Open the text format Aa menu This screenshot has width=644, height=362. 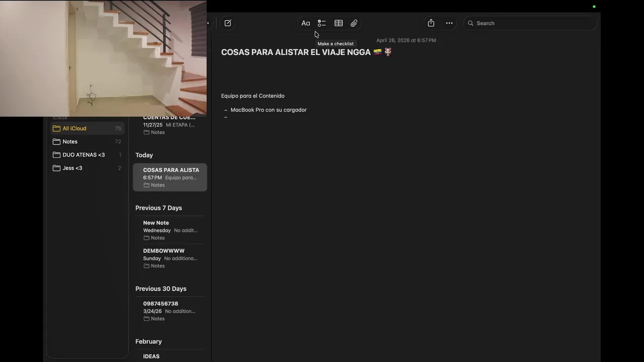[x=305, y=23]
